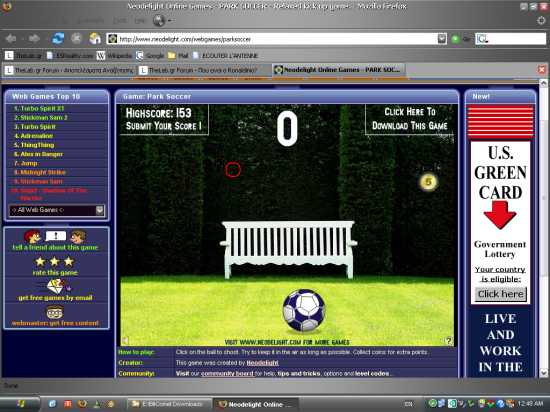Open the community board link

(227, 373)
